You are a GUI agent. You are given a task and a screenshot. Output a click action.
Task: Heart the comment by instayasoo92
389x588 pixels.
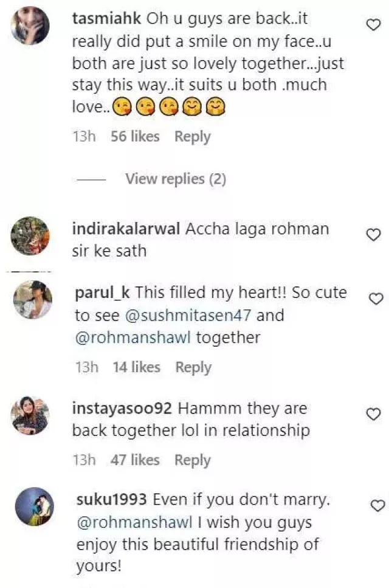(374, 414)
